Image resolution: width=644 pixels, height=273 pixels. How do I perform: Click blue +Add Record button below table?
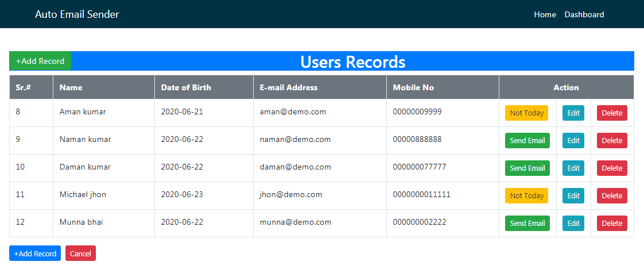click(x=35, y=253)
